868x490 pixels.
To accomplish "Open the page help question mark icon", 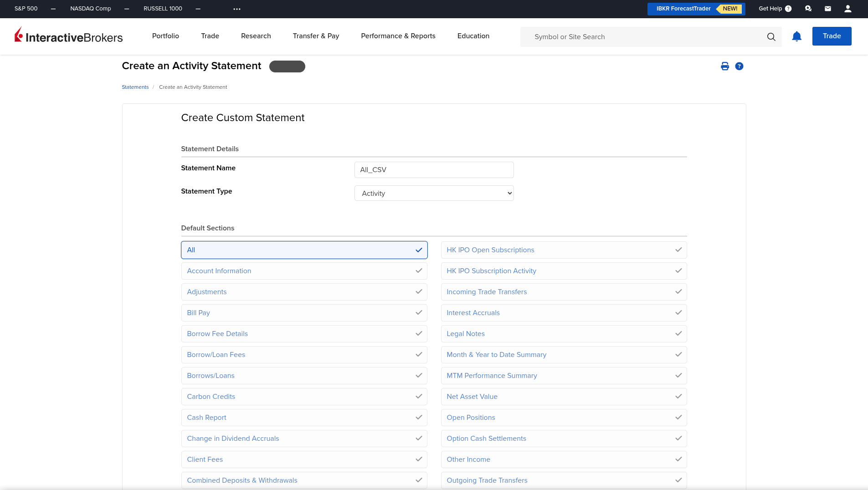I will click(x=739, y=66).
